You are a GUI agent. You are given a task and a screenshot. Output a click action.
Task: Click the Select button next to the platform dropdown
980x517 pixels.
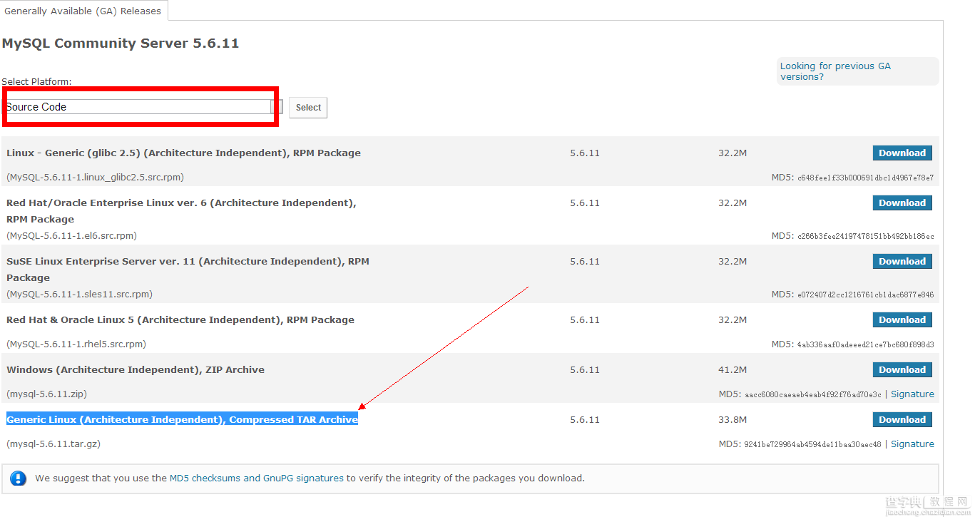pyautogui.click(x=308, y=108)
